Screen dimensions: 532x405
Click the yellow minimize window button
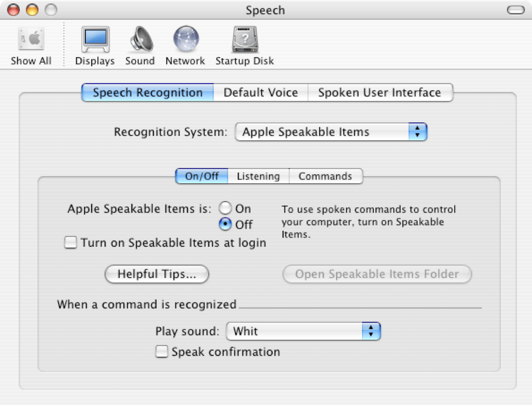coord(32,10)
